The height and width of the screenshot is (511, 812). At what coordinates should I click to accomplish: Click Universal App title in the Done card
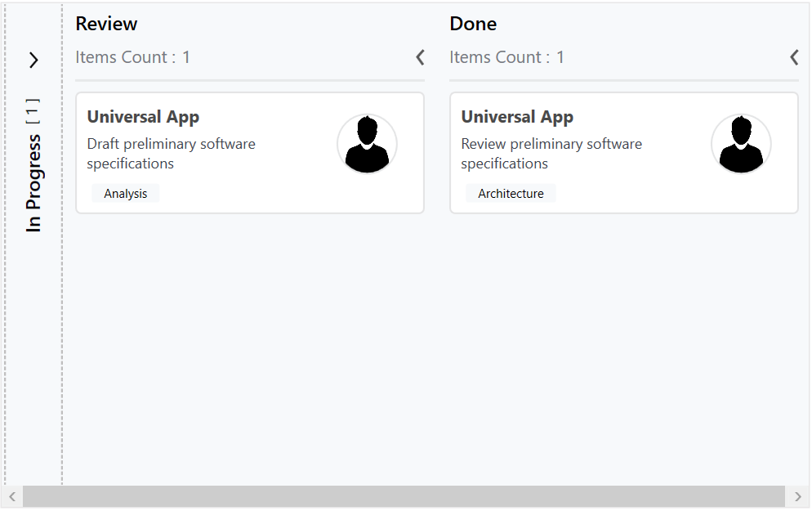(x=517, y=117)
